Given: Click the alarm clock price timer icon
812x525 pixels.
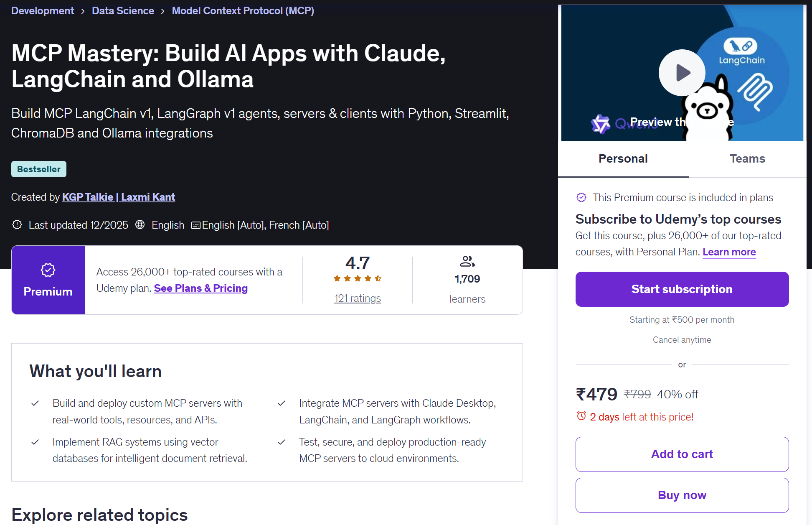Looking at the screenshot, I should 581,416.
